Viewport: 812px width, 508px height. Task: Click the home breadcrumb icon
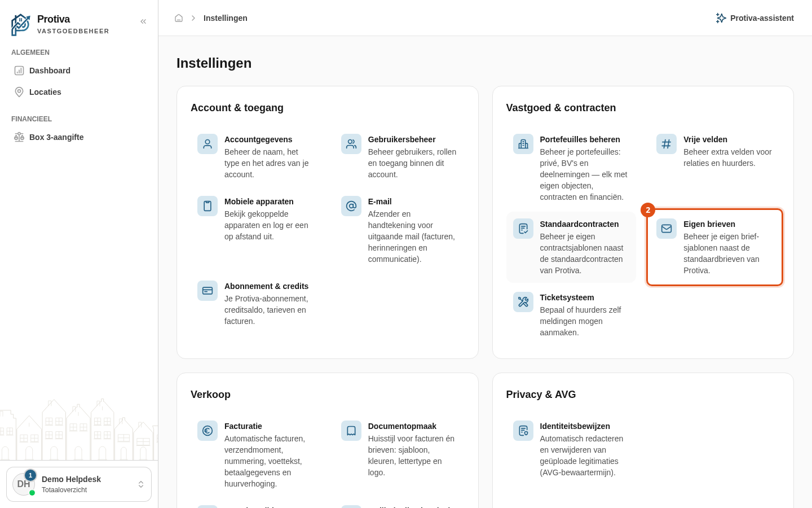(x=179, y=18)
